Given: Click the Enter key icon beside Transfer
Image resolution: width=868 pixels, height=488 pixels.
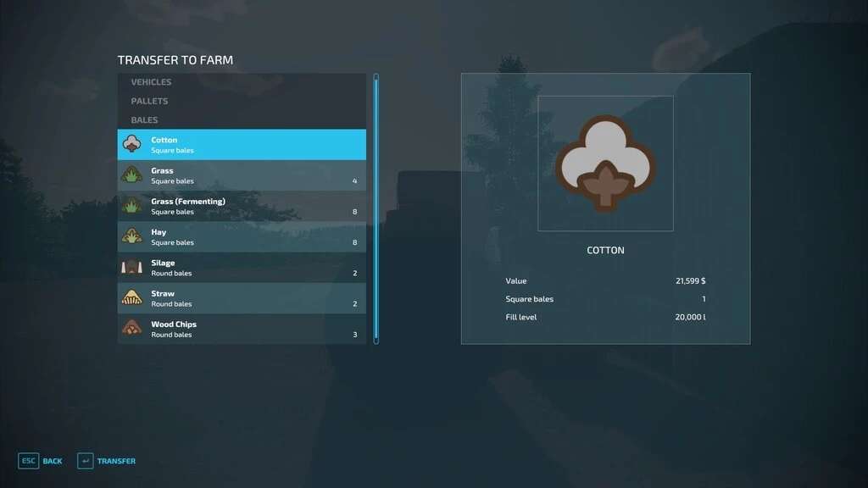Looking at the screenshot, I should coord(85,461).
